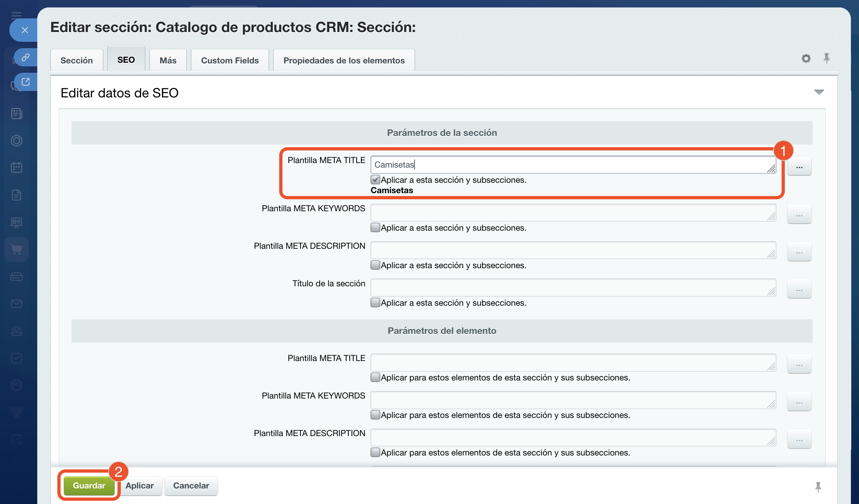Open the calendar icon in sidebar
This screenshot has height=504, width=859.
17,168
